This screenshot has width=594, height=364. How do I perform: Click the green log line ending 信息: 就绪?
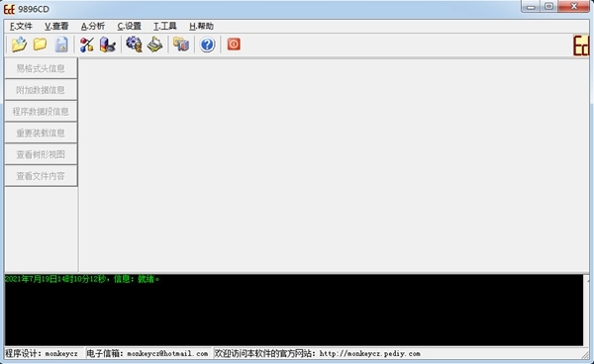(82, 279)
